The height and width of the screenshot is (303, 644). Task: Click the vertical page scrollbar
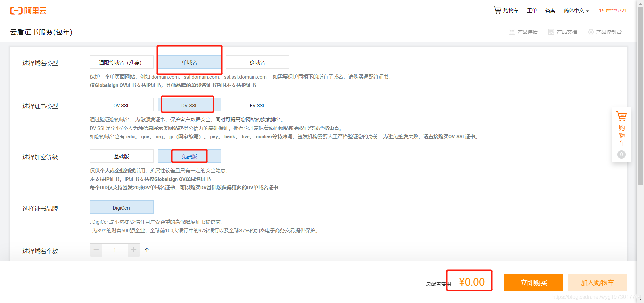click(x=640, y=96)
